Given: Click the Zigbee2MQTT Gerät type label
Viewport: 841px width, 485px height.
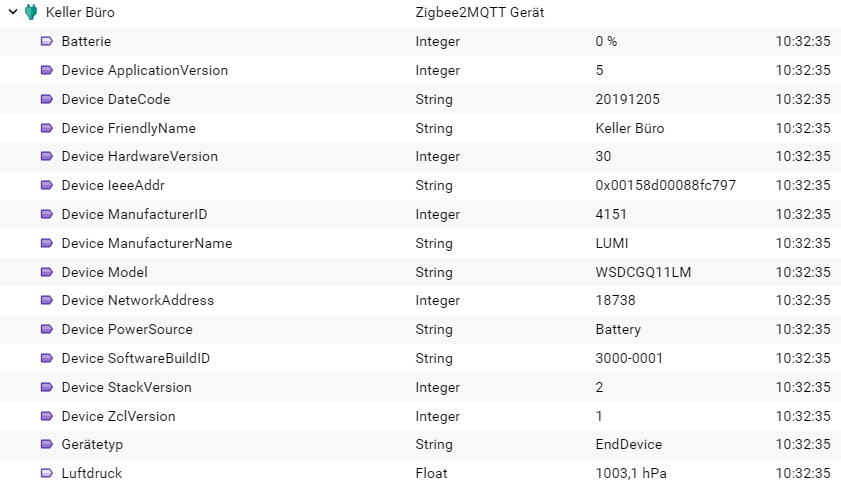Looking at the screenshot, I should (x=479, y=12).
